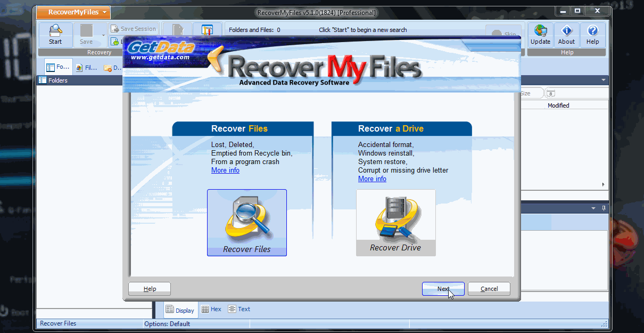644x333 pixels.
Task: Expand the Save button dropdown arrow
Action: coord(103,35)
